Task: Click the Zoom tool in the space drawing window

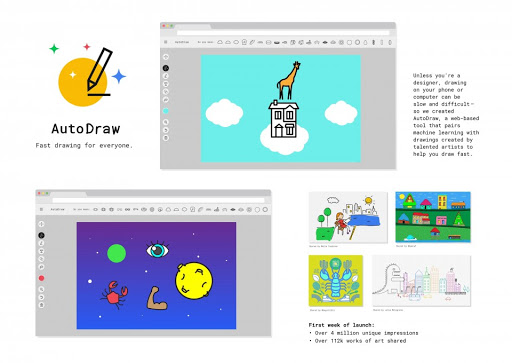Action: click(x=41, y=289)
